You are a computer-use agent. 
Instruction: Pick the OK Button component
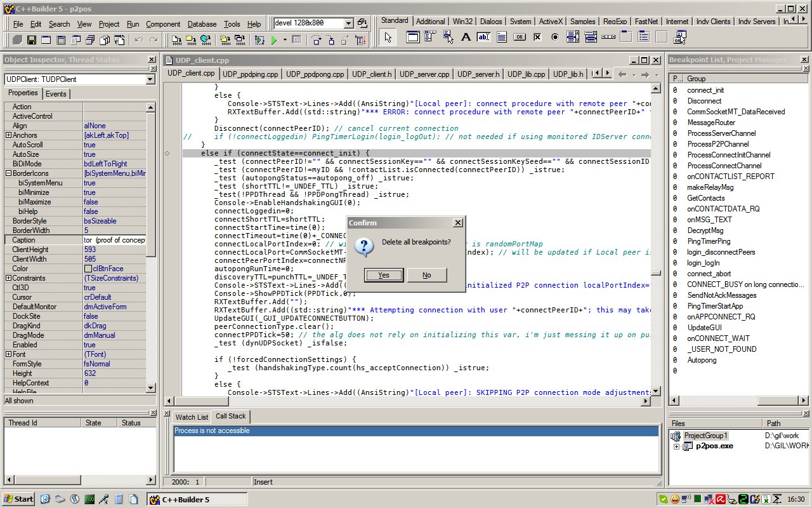(520, 37)
